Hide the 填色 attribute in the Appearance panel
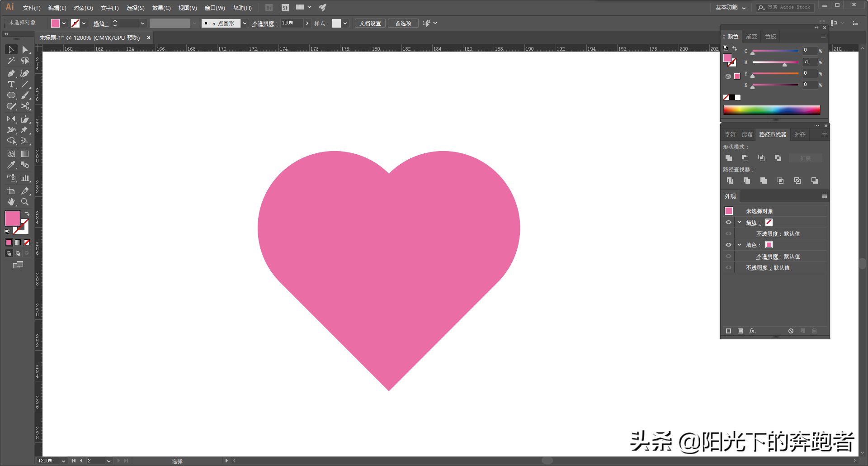This screenshot has height=466, width=868. click(728, 245)
